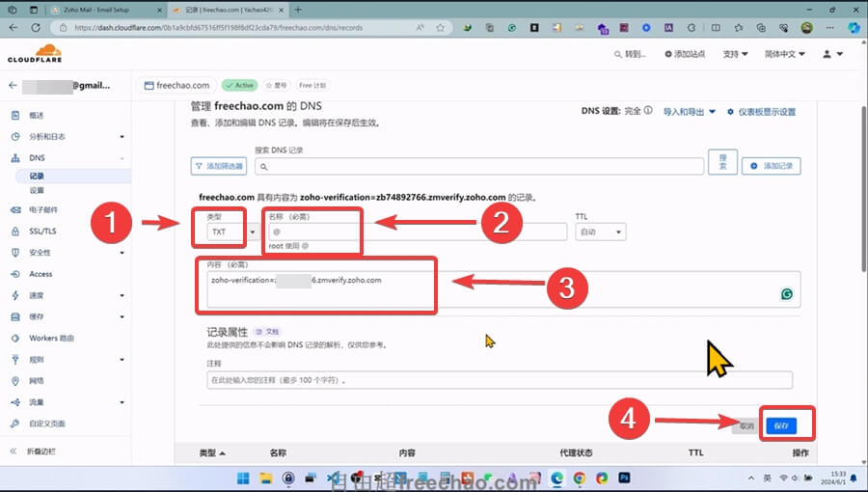
Task: Select 设置 under DNS
Action: [37, 190]
